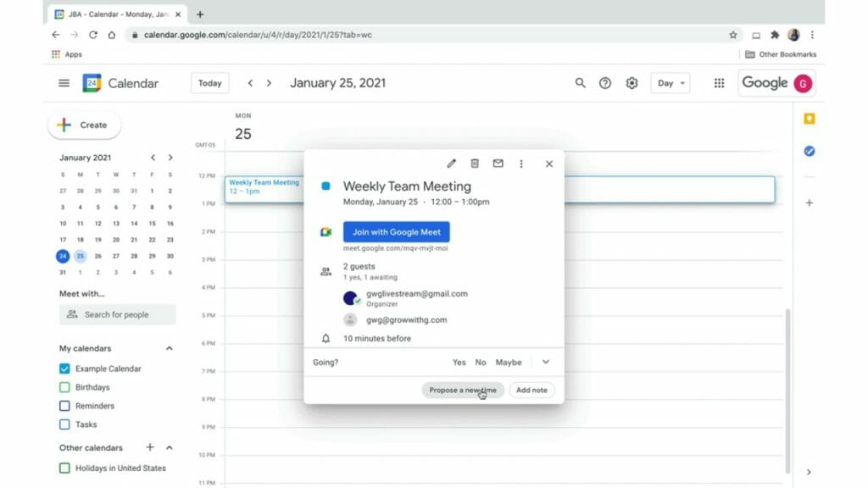Click the day view vertical scrollbar

pos(787,391)
